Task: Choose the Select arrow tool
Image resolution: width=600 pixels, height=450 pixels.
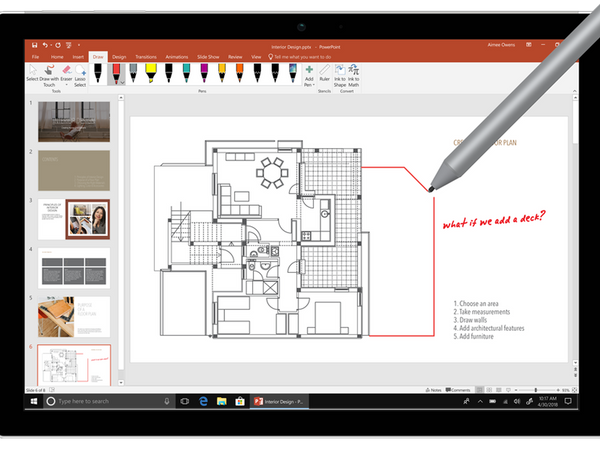Action: tap(33, 73)
